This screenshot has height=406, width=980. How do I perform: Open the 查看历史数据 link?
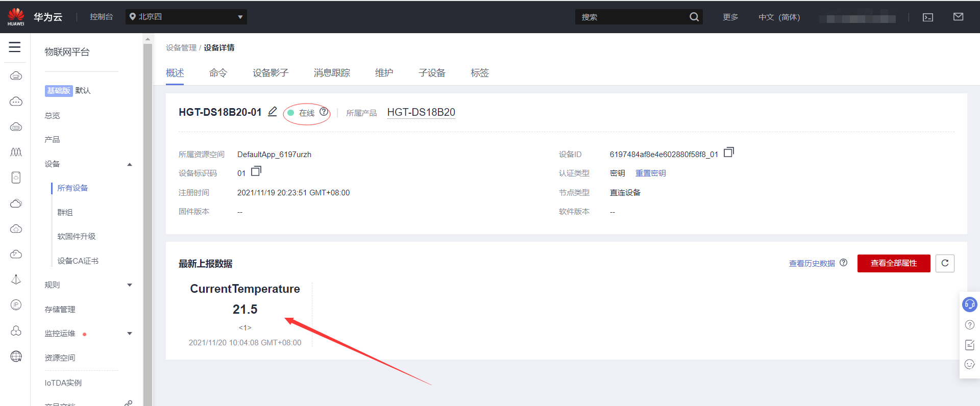[812, 263]
